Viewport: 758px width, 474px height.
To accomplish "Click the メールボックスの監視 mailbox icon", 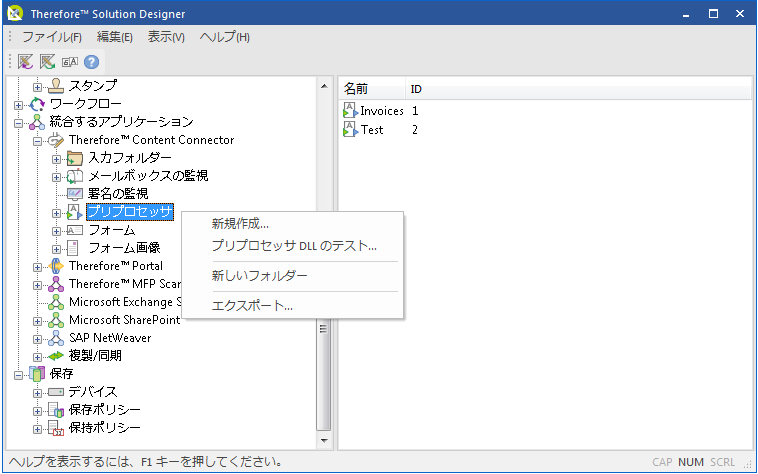I will (74, 176).
